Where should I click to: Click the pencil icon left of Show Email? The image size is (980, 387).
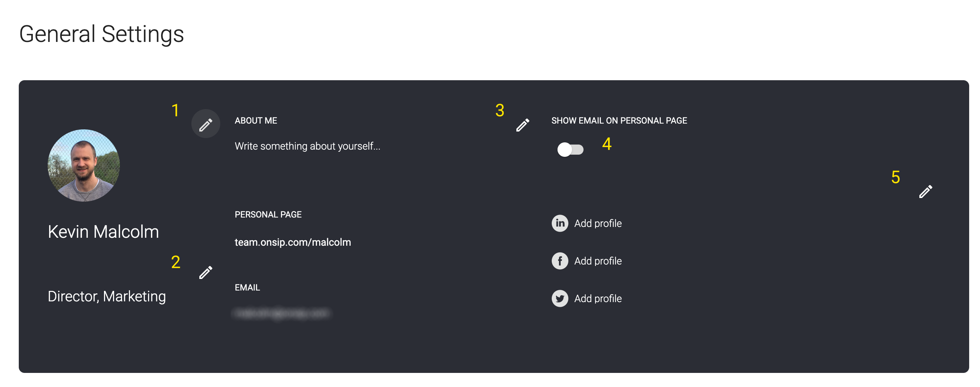(x=522, y=124)
